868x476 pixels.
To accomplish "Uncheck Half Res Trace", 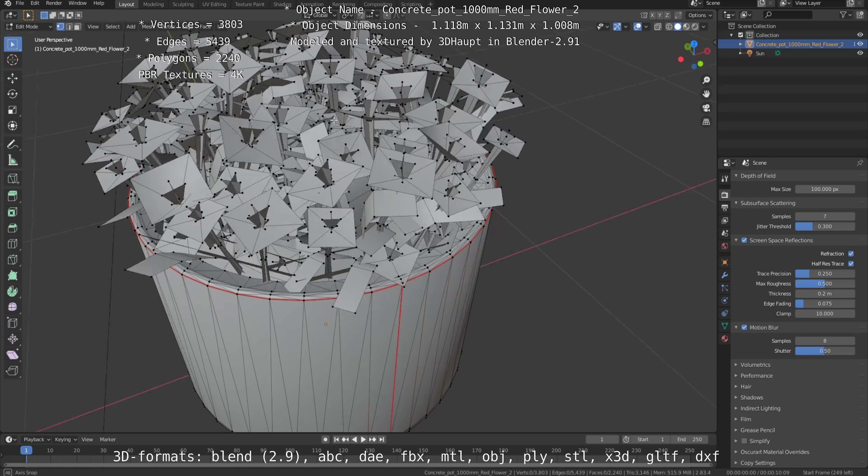I will pos(851,264).
